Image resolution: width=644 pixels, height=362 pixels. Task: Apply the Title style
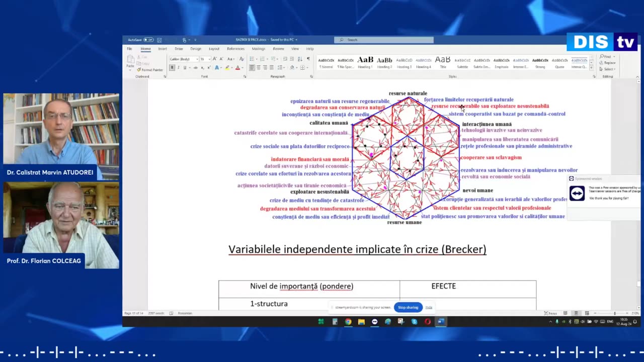443,62
